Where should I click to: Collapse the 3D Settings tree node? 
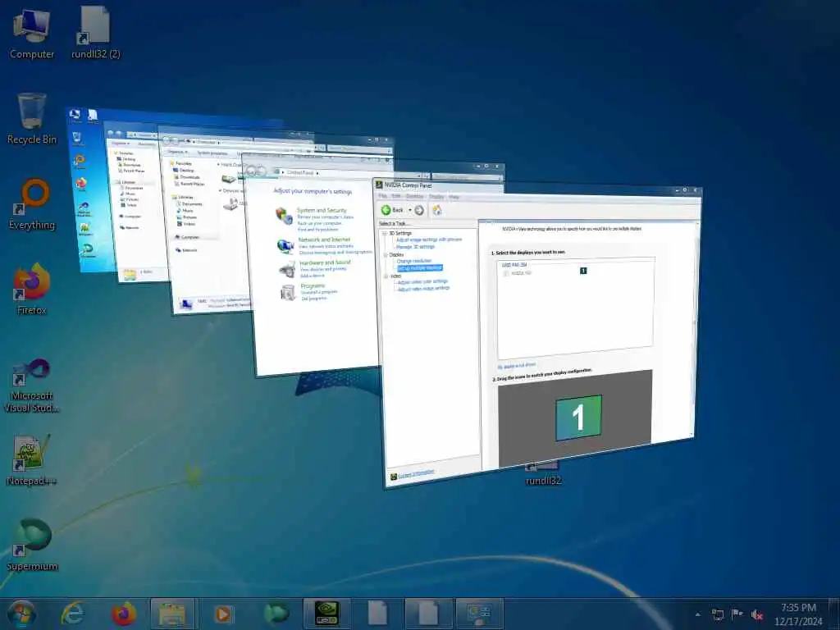pos(384,234)
